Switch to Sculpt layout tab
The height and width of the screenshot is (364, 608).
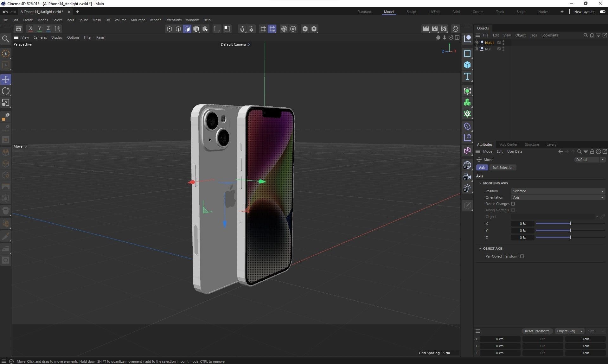pos(411,12)
